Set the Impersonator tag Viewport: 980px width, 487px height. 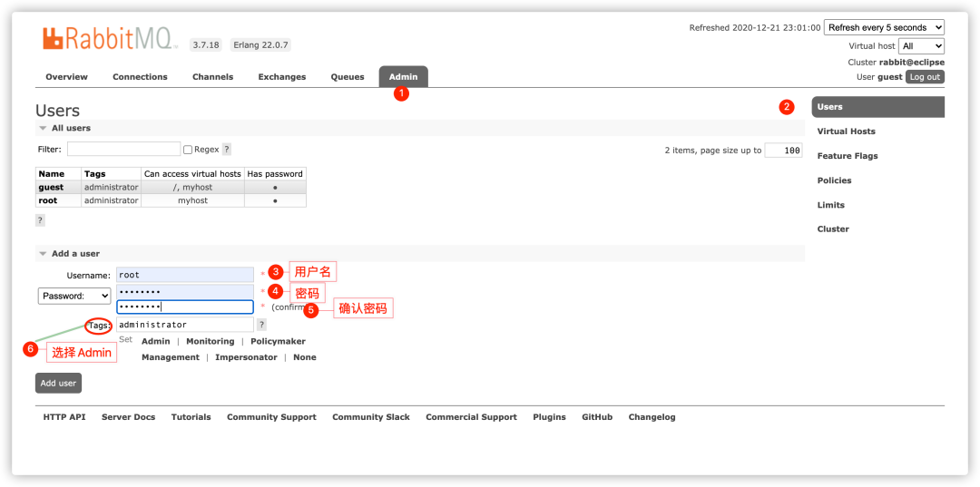[246, 357]
